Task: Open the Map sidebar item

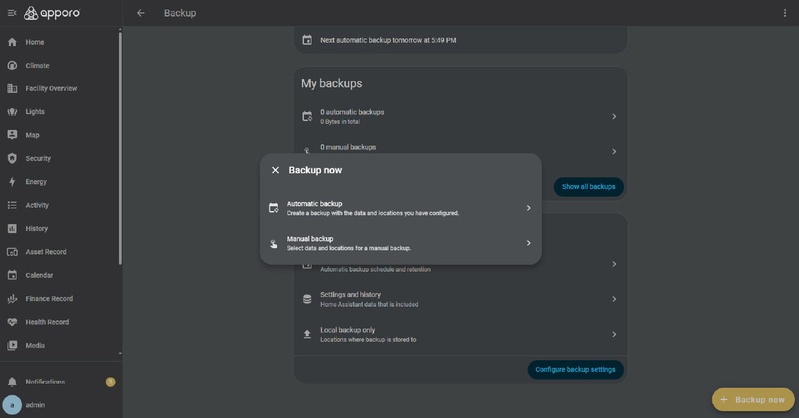Action: (x=60, y=135)
